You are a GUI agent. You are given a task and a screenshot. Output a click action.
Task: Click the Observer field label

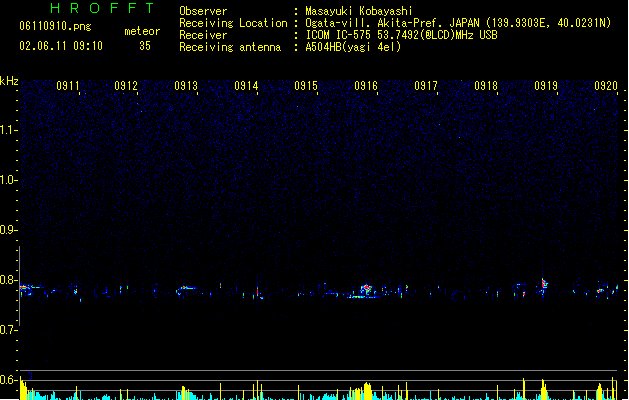coord(203,11)
